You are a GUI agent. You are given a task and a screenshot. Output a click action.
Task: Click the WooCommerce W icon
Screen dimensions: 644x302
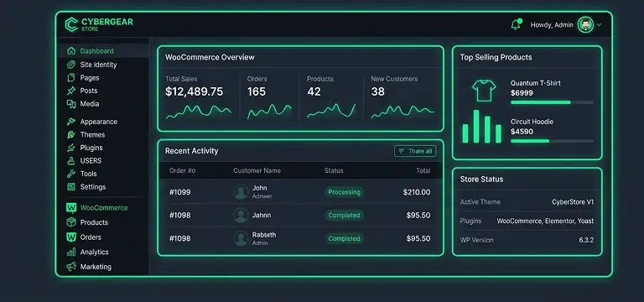(71, 208)
